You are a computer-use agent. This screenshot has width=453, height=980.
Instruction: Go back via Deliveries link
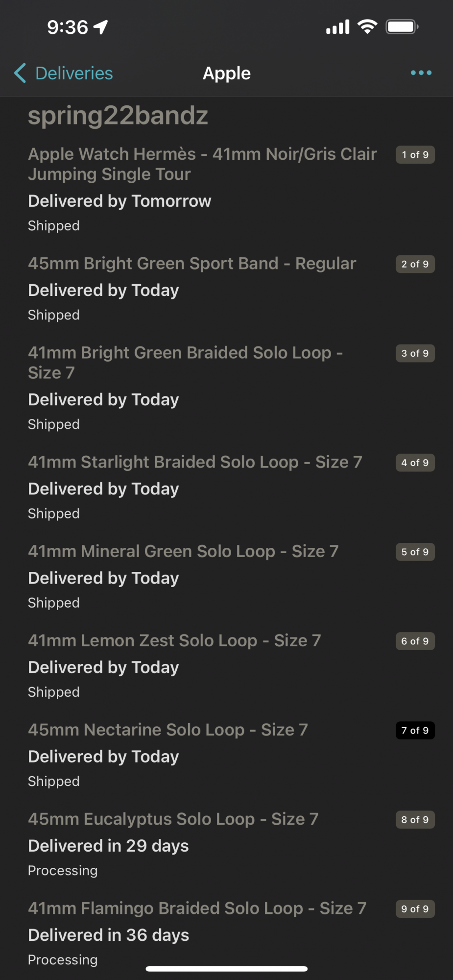[x=74, y=73]
